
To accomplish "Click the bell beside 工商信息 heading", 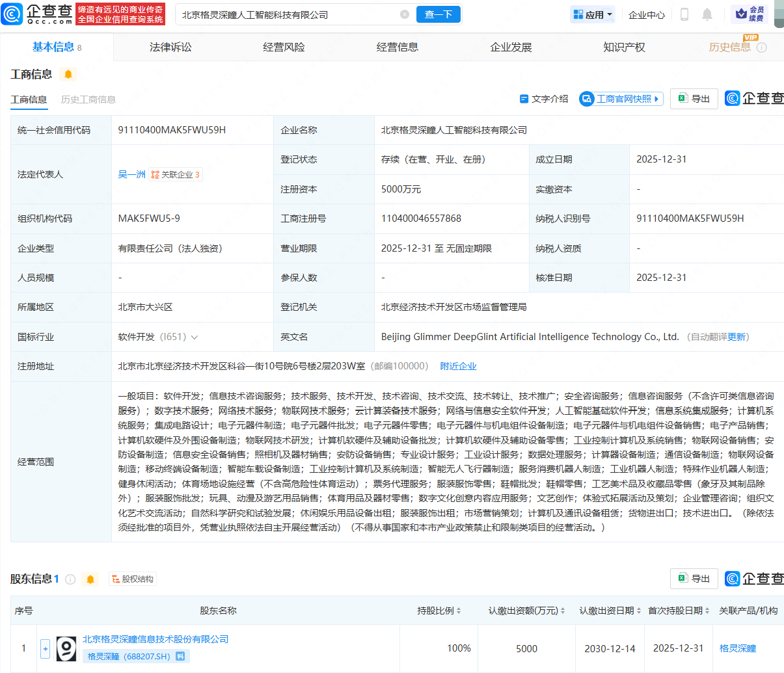I will click(x=68, y=74).
